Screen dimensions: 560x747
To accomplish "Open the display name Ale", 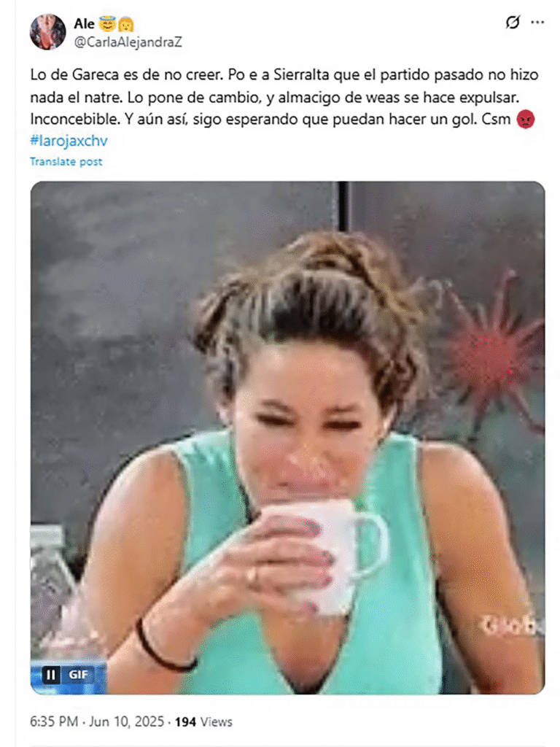I will pos(85,23).
